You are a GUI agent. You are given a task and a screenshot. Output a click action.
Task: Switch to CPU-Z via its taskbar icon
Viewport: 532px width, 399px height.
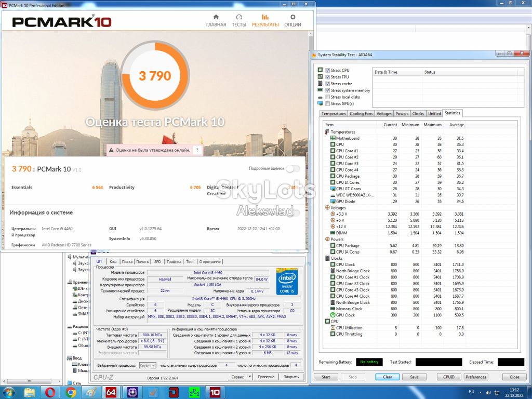132,393
